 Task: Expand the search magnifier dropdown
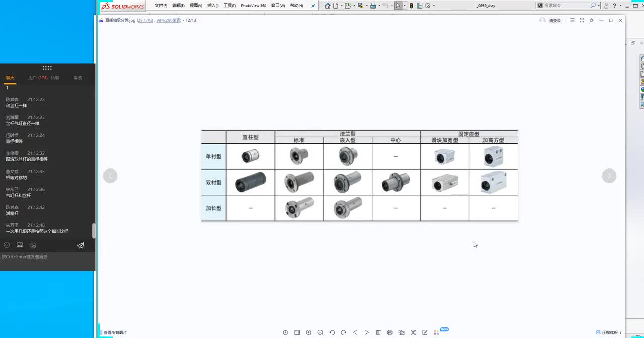599,6
